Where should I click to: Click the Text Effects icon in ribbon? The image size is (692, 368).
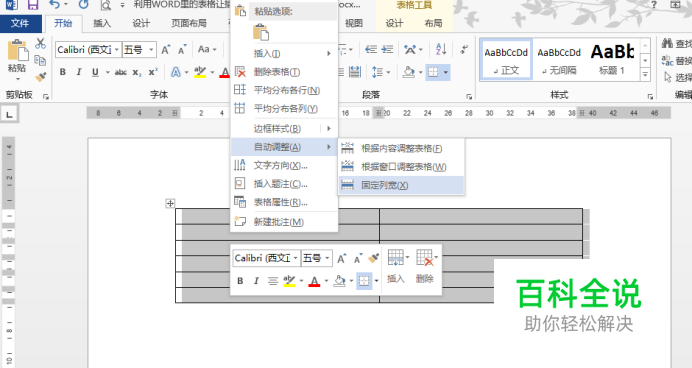(x=176, y=72)
